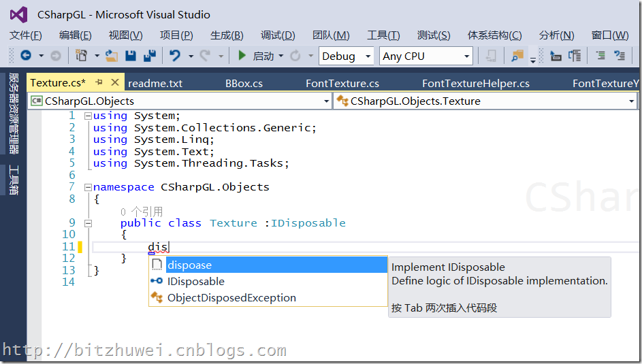Viewport: 642px width, 364px height.
Task: Switch to the FontTexture.cs tab
Action: (x=342, y=84)
